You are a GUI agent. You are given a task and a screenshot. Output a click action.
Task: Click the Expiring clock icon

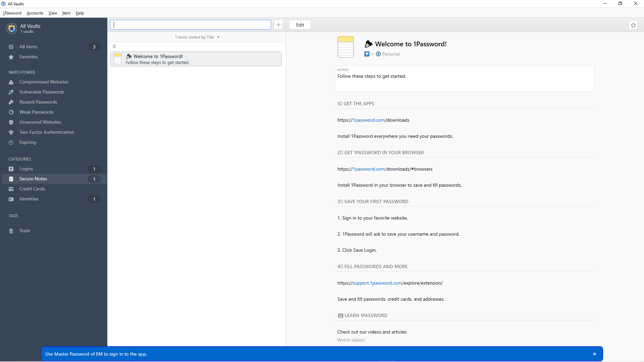(x=11, y=142)
